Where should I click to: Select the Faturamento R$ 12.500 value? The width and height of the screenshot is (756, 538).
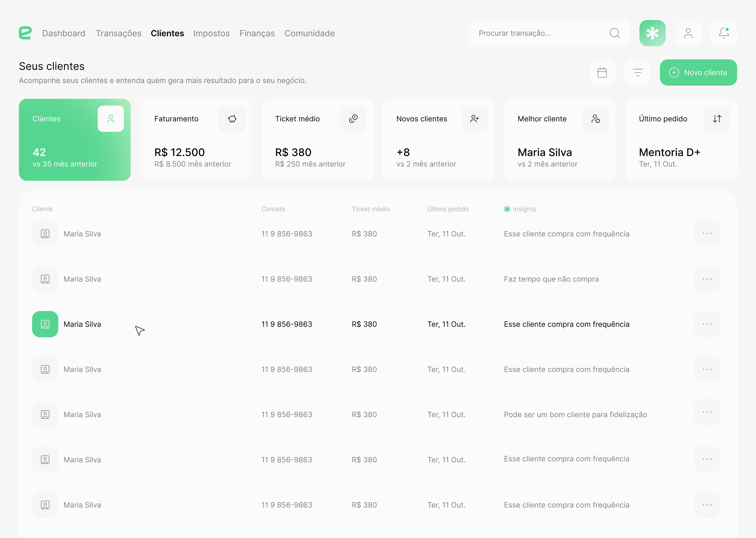(180, 152)
